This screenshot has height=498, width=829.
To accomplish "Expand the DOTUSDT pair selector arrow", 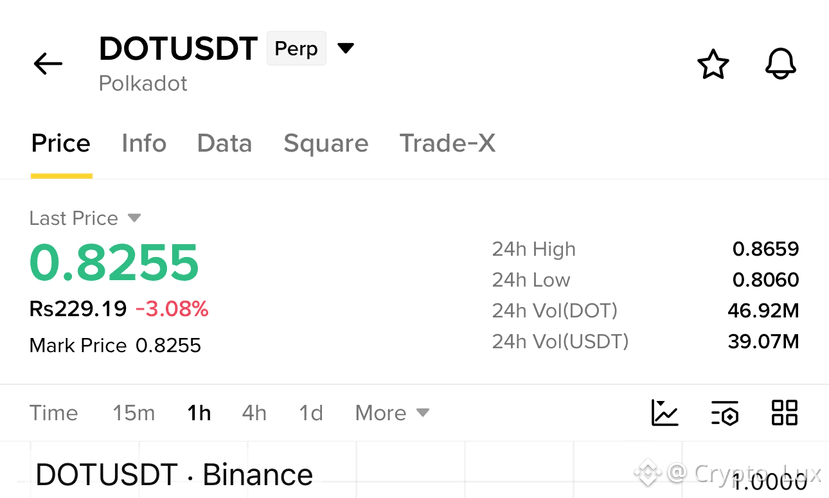I will [x=346, y=48].
